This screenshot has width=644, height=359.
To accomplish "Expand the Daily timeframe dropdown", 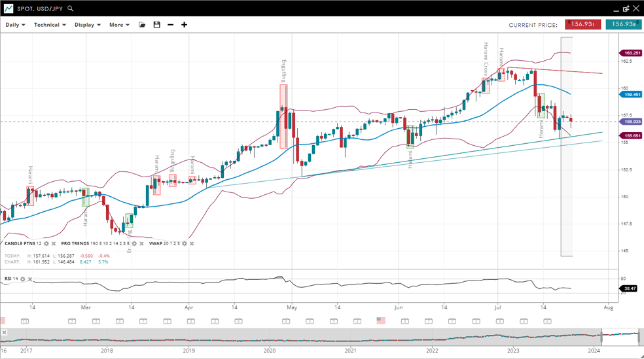I will [x=15, y=25].
